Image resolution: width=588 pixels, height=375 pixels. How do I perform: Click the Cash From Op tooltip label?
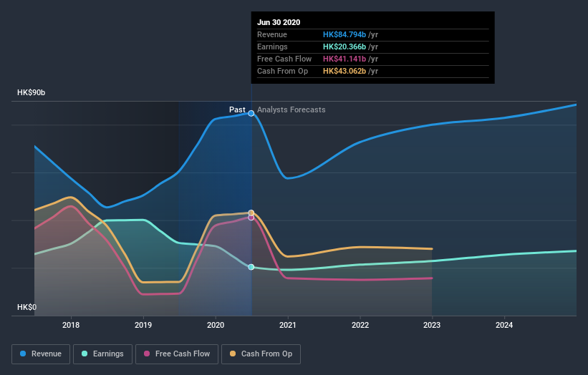(282, 71)
